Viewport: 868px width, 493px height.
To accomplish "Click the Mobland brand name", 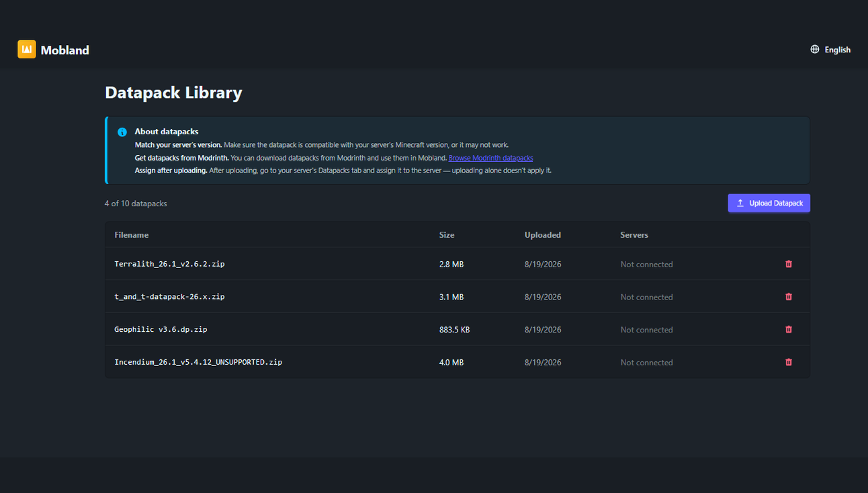I will tap(64, 50).
